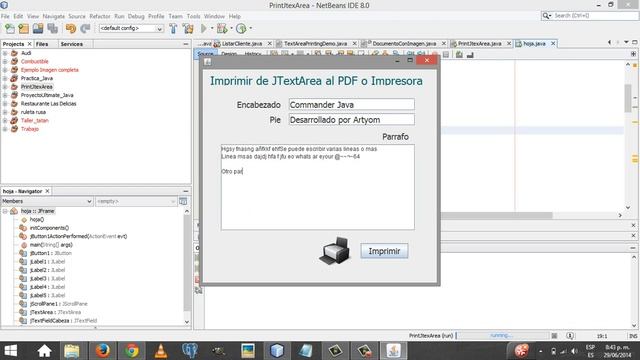640x360 pixels.
Task: Click the New File toolbar icon
Action: point(10,29)
